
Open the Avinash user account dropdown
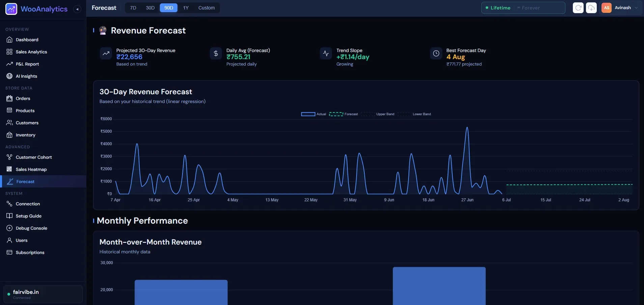click(620, 8)
